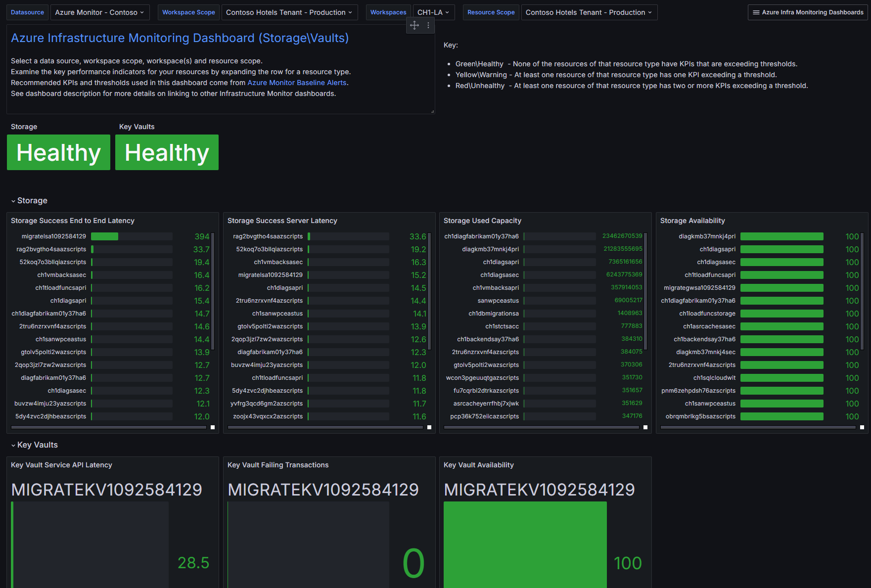Open the Key Vault Service API Latency panel title
This screenshot has width=871, height=588.
[x=61, y=465]
